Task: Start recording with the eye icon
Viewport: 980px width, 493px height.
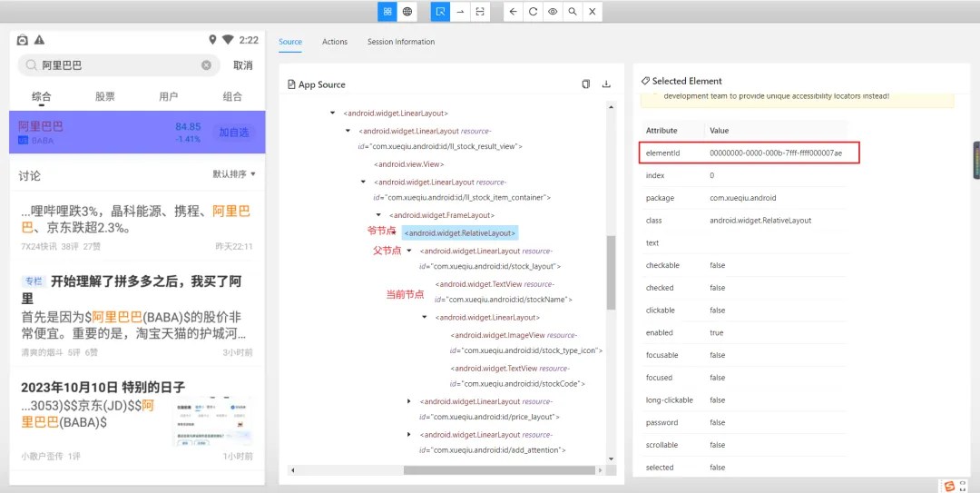Action: [x=553, y=11]
